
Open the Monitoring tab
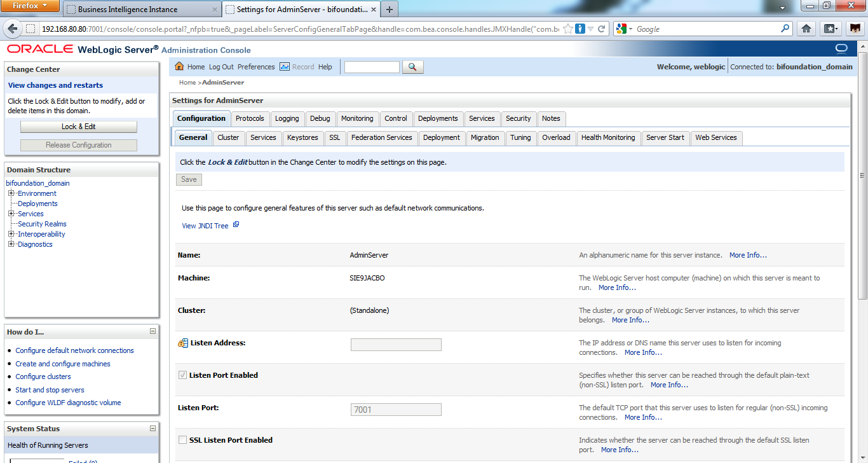pyautogui.click(x=357, y=118)
